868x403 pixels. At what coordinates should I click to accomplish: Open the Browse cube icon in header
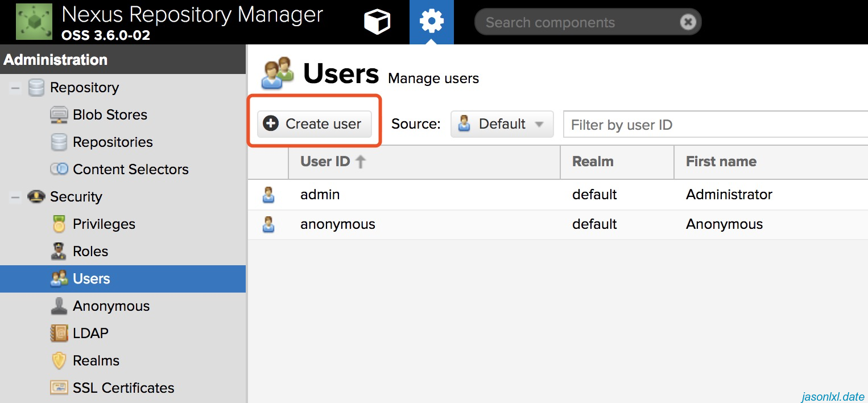pyautogui.click(x=377, y=22)
